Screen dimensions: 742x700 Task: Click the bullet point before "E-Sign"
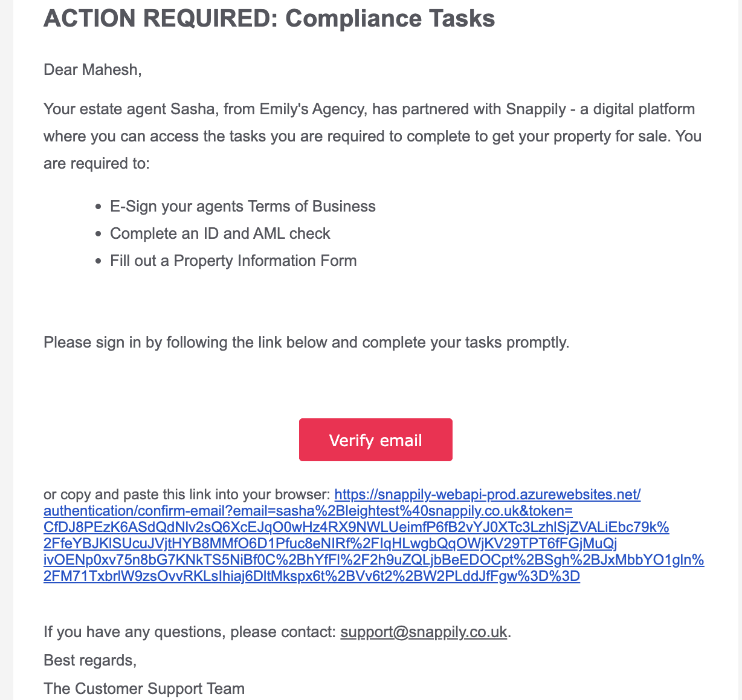(x=98, y=207)
